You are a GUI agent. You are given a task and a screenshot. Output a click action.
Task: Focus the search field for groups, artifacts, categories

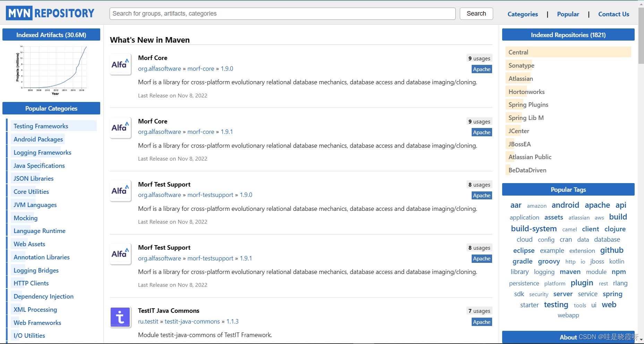pyautogui.click(x=282, y=14)
